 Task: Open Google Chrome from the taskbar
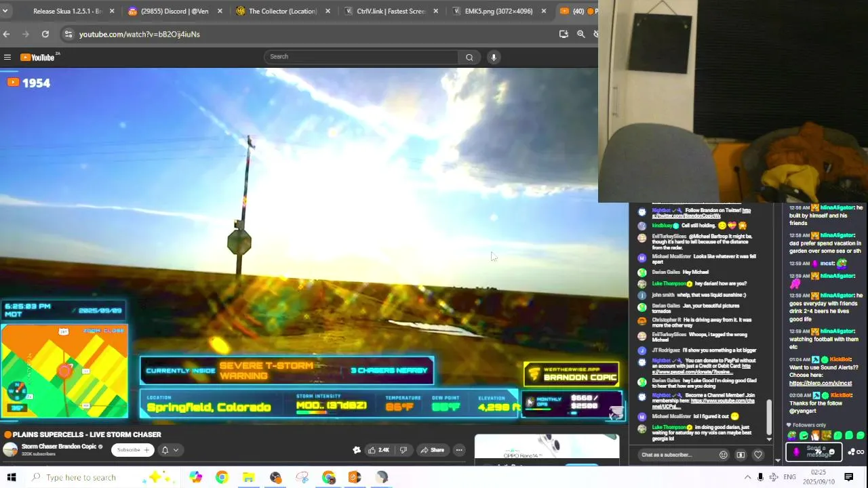pyautogui.click(x=222, y=477)
